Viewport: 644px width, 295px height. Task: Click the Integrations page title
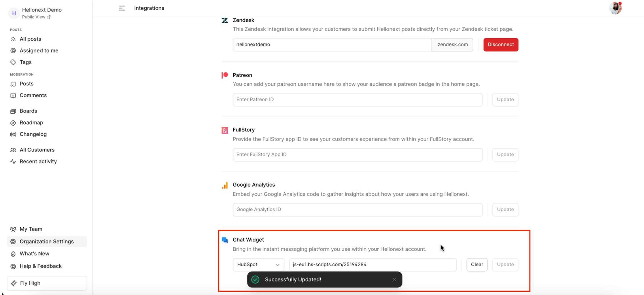pos(149,8)
